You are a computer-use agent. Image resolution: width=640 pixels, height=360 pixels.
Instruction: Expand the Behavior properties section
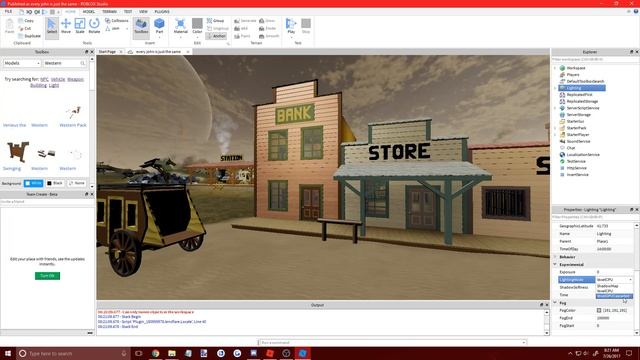point(555,257)
